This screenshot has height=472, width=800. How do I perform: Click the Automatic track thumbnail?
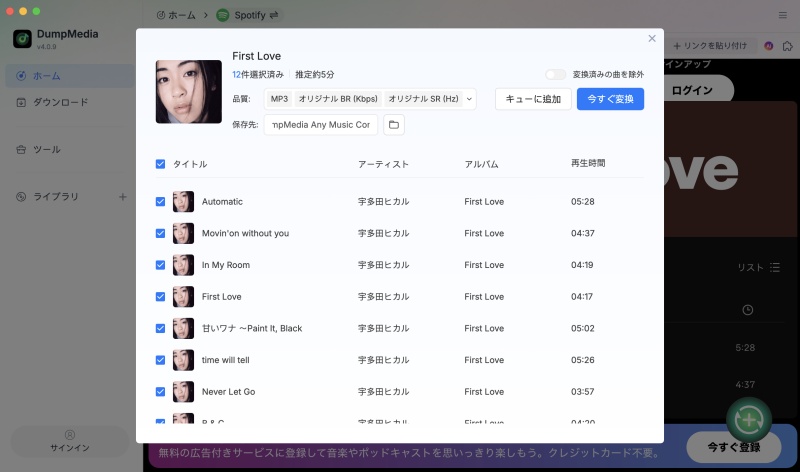pos(183,202)
